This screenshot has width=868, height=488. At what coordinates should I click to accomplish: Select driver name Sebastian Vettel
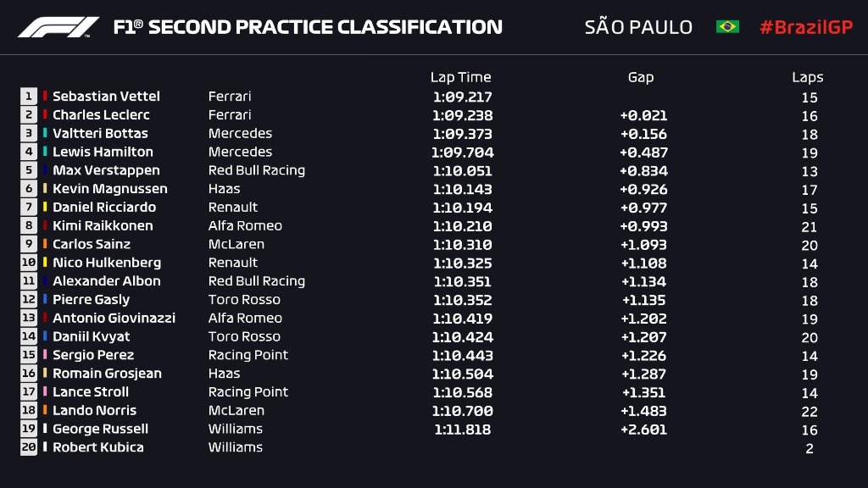[106, 97]
